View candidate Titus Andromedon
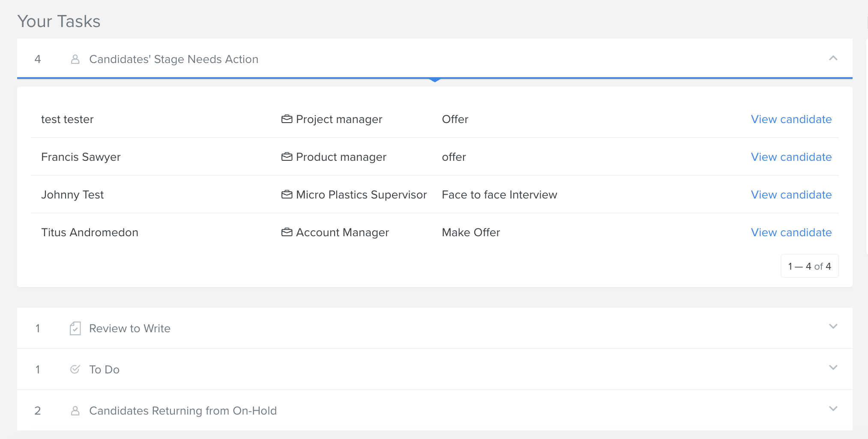 (791, 232)
